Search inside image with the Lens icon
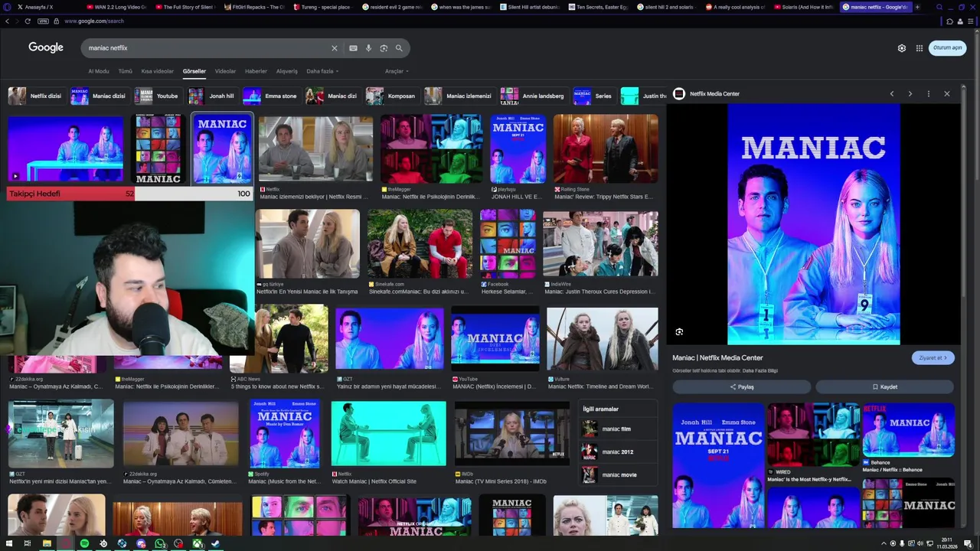The height and width of the screenshot is (551, 980). (679, 331)
